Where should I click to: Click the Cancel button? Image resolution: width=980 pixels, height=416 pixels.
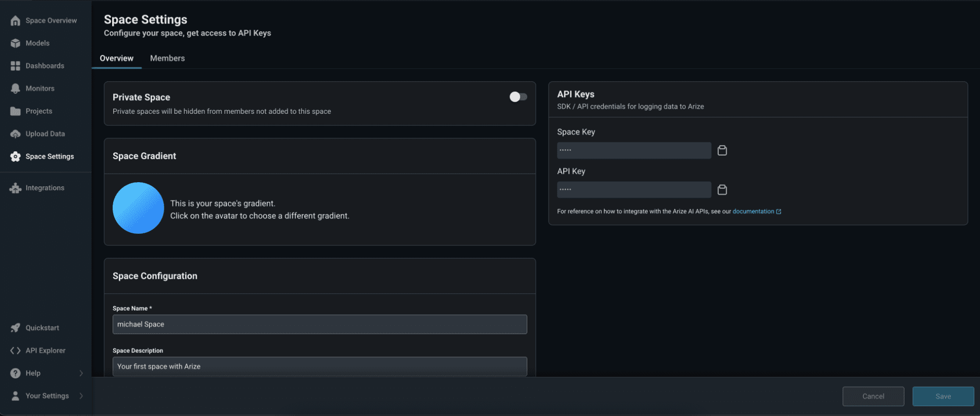pos(873,396)
